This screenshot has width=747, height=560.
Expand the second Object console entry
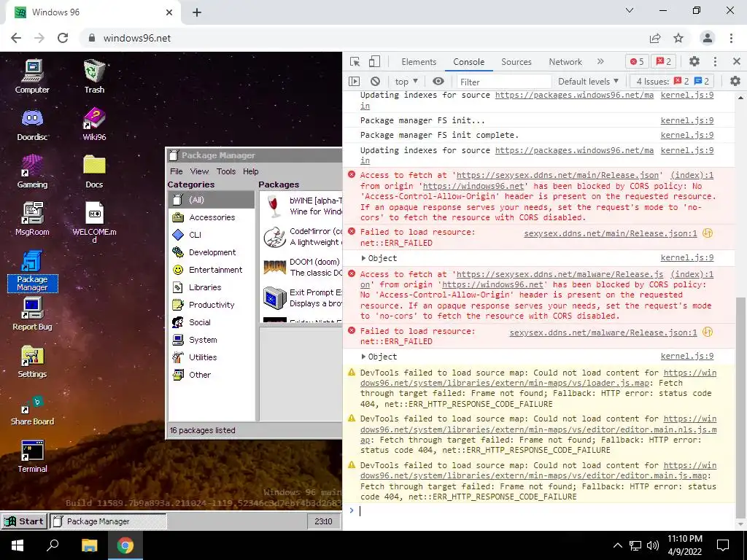[363, 357]
